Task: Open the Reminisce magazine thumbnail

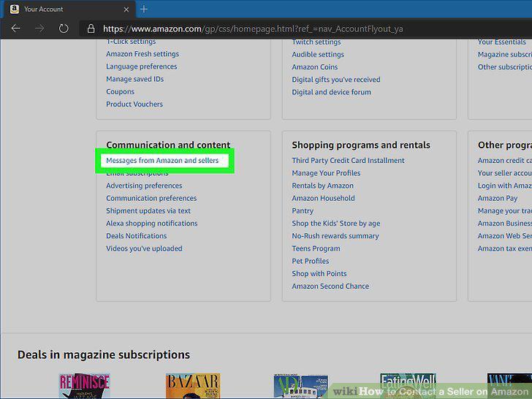Action: [85, 386]
